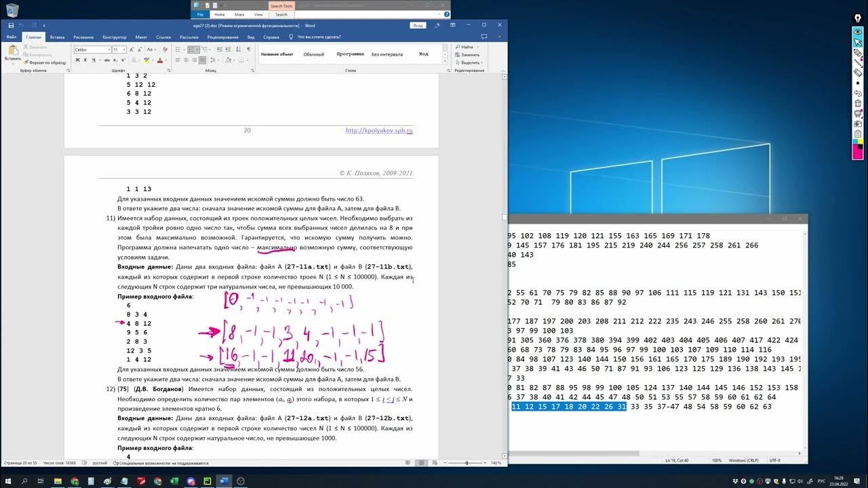Click the trash bin icon in drawing toolbar

click(858, 103)
